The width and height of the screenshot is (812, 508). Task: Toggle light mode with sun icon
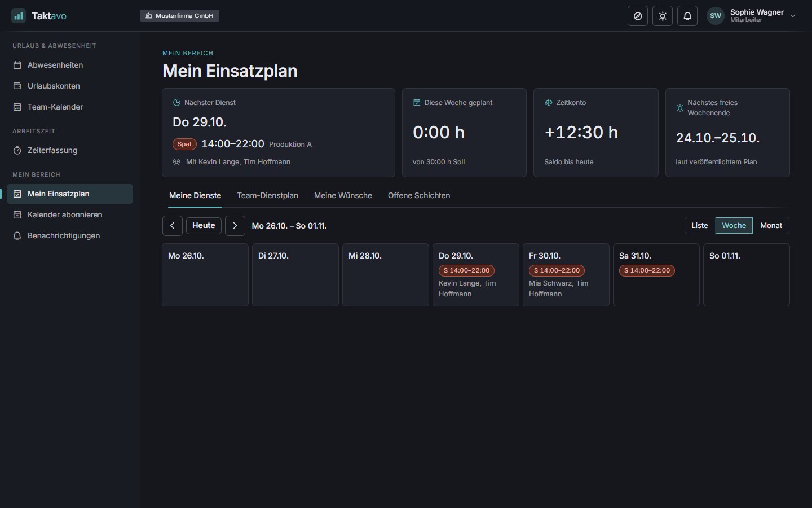click(x=663, y=16)
